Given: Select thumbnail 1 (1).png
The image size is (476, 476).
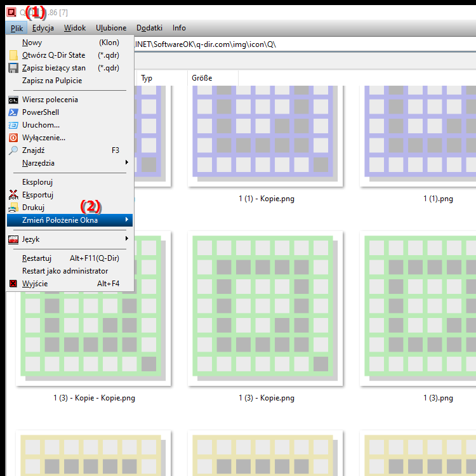Looking at the screenshot, I should point(418,136).
